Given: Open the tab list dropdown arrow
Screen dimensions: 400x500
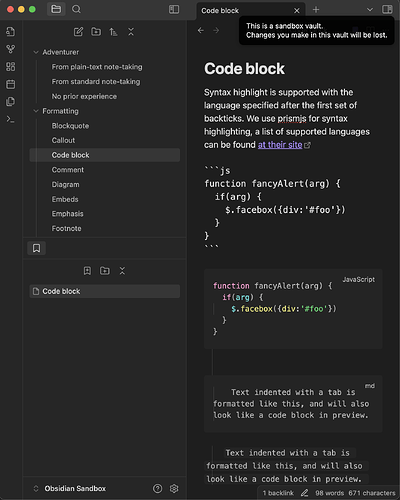Looking at the screenshot, I should 370,10.
